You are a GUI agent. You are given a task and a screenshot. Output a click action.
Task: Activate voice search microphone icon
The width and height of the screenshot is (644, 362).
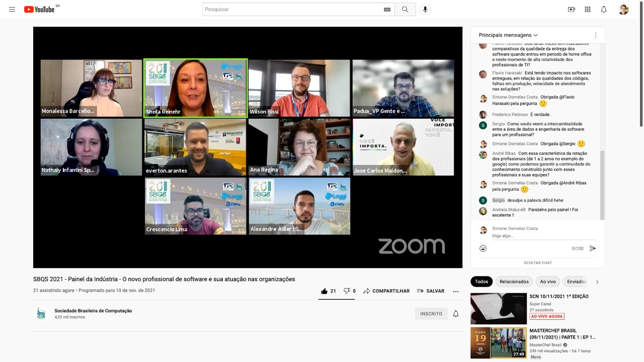425,10
